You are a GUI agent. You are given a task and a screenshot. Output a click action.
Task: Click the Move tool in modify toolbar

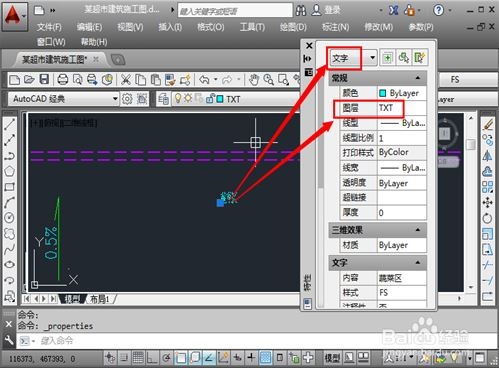tap(488, 202)
